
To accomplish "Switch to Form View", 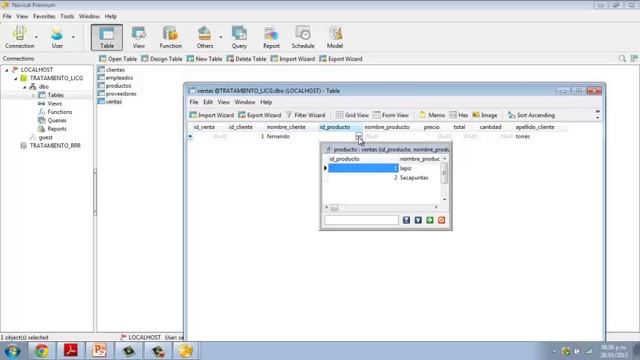I will tap(391, 115).
